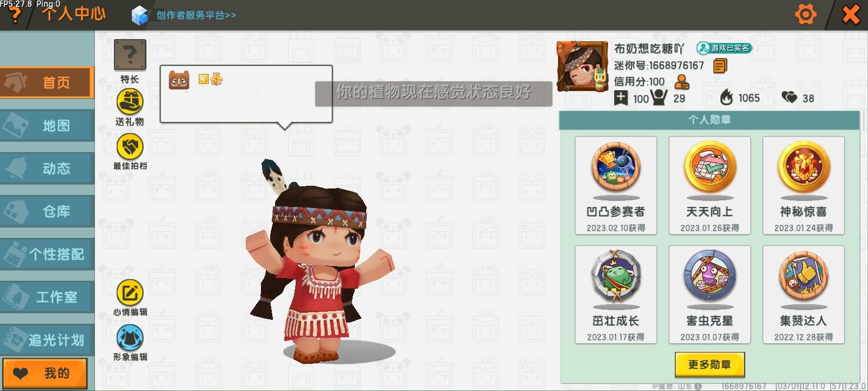The height and width of the screenshot is (391, 868).
Task: Switch to the 仓库 tab
Action: pos(47,211)
